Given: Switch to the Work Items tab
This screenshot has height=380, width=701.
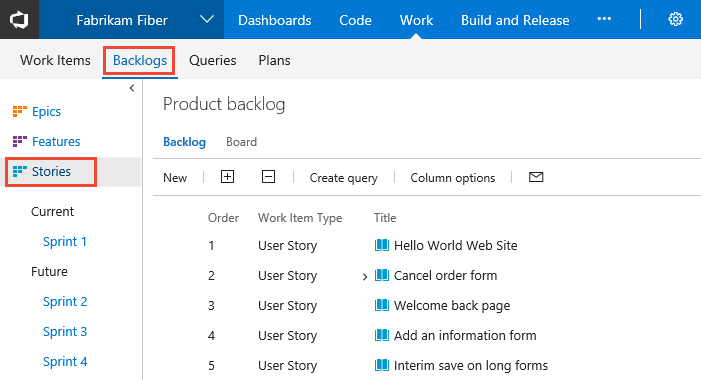Looking at the screenshot, I should pyautogui.click(x=55, y=60).
